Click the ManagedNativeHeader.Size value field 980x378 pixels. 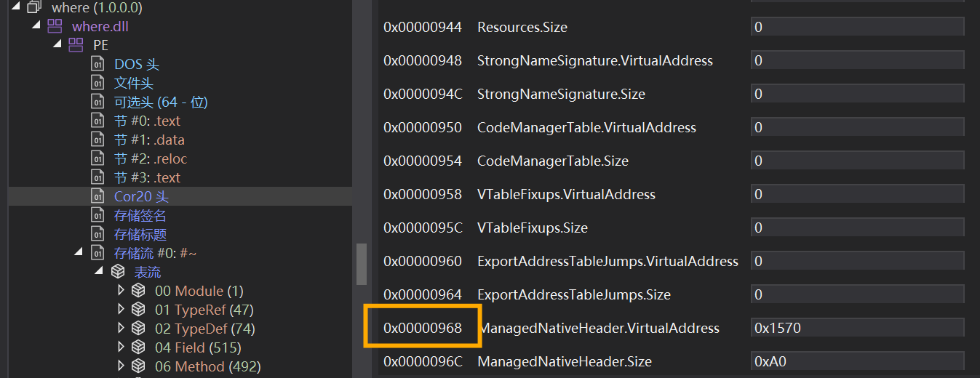click(x=857, y=361)
